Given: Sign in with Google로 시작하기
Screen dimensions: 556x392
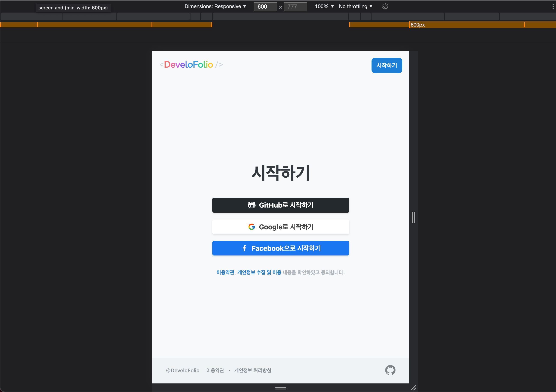Looking at the screenshot, I should 281,227.
